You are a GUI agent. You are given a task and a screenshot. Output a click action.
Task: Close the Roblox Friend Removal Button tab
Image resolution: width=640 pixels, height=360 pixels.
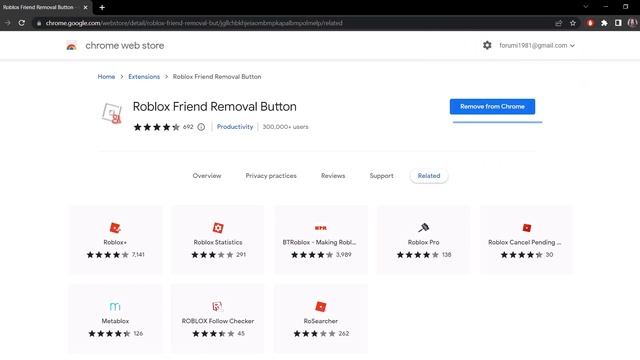[x=85, y=7]
